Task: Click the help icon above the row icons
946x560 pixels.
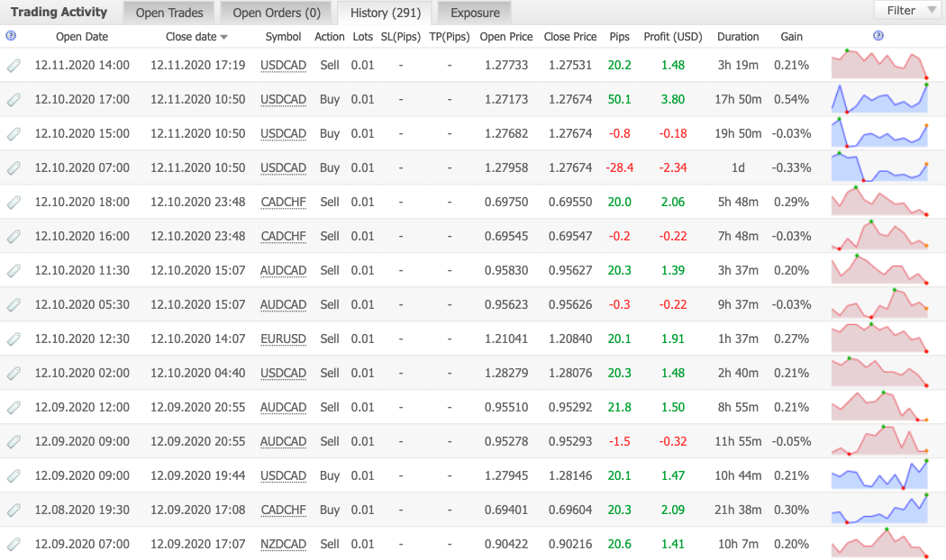Action: click(x=11, y=36)
